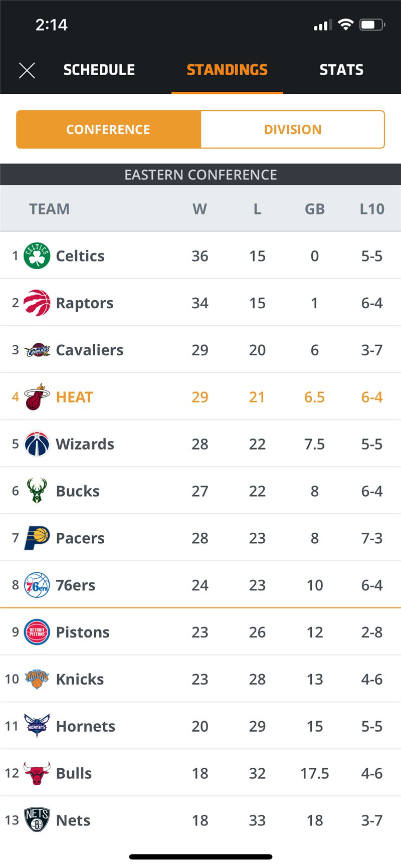Open the Wizards team logo
Image resolution: width=401 pixels, height=868 pixels.
coord(37,444)
